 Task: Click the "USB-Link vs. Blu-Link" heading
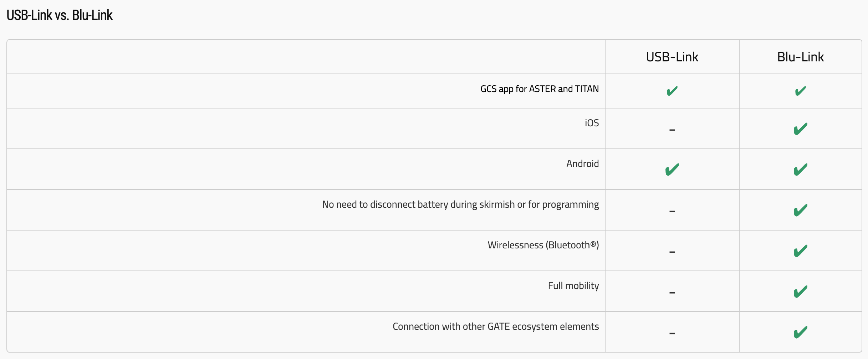click(60, 15)
